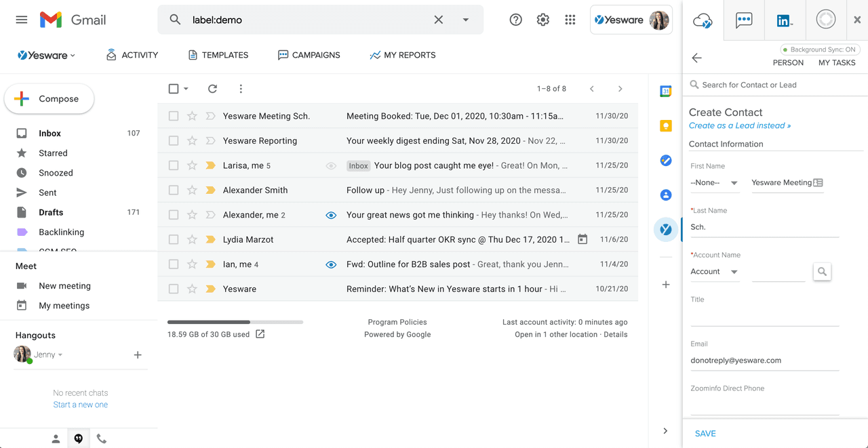The width and height of the screenshot is (868, 448).
Task: Star the Lydia Marzot email
Action: [x=192, y=239]
